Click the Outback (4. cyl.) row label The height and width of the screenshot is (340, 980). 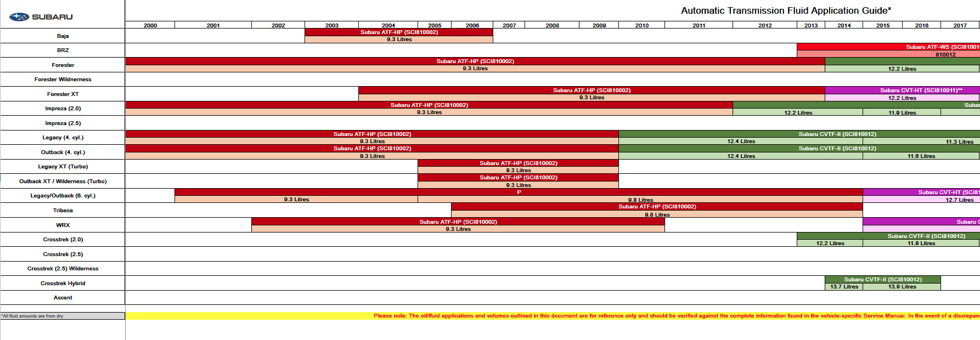tap(63, 152)
